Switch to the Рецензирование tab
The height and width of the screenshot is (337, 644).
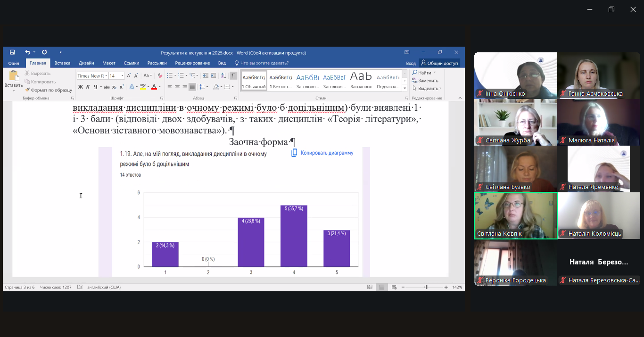(192, 63)
